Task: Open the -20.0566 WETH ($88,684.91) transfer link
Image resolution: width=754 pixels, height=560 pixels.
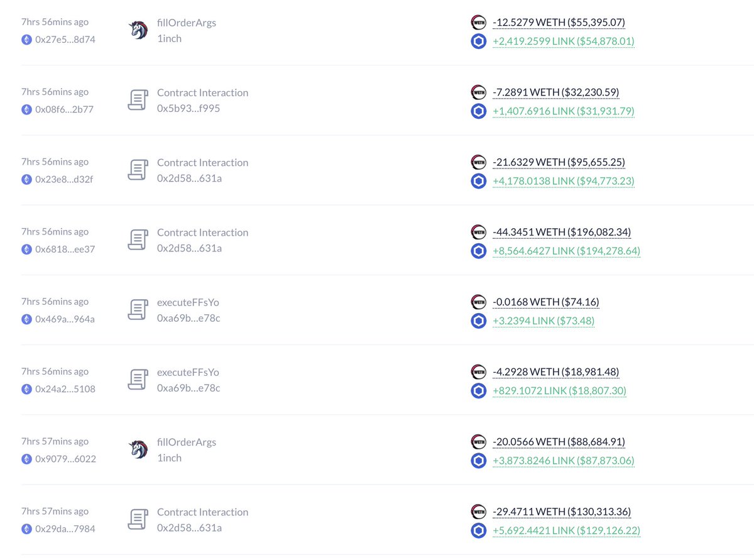Action: tap(559, 442)
